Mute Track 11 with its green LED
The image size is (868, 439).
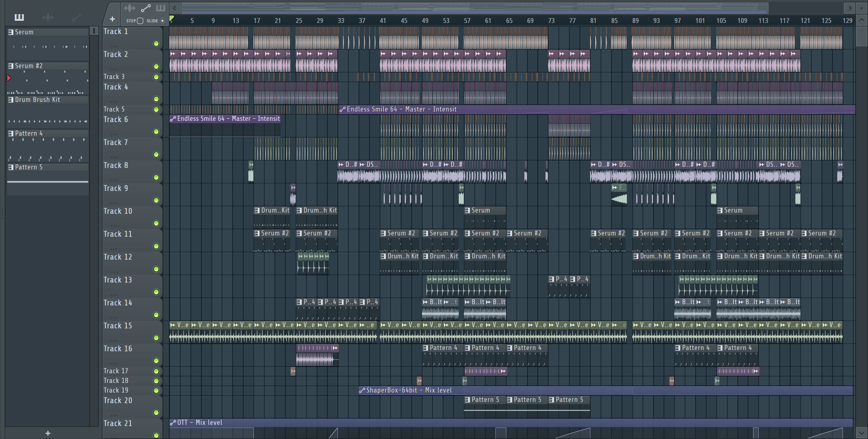click(156, 246)
